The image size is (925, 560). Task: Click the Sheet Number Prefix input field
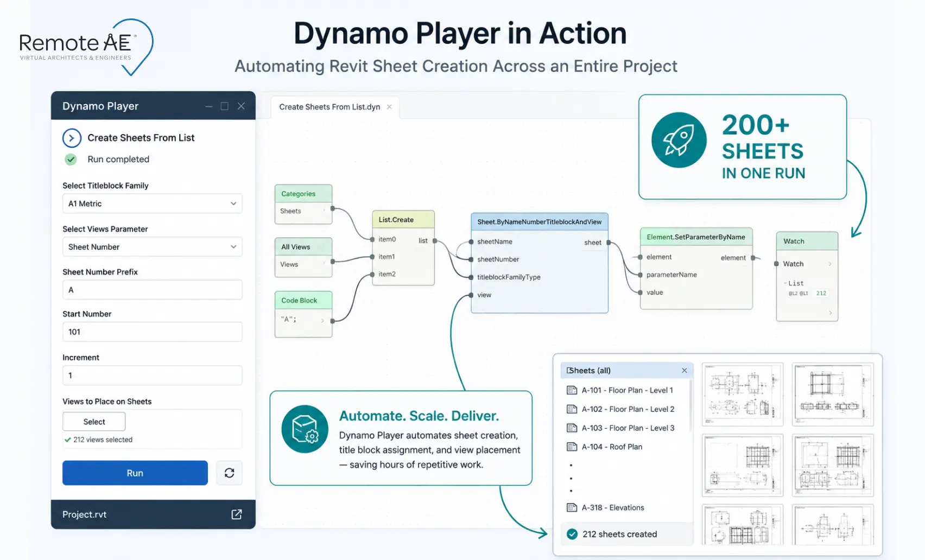(x=153, y=290)
